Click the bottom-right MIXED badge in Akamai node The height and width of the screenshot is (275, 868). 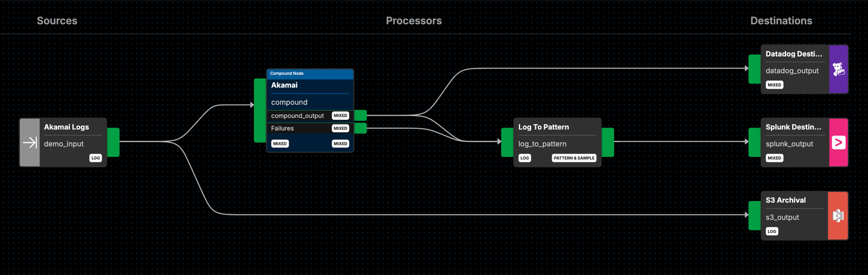pos(341,144)
